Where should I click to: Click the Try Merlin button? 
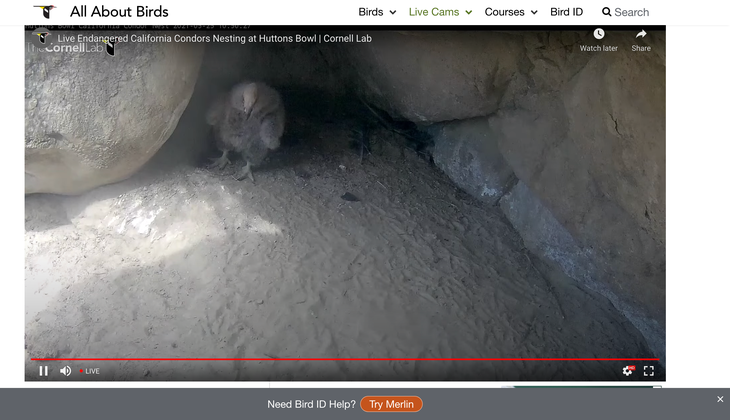(x=391, y=404)
